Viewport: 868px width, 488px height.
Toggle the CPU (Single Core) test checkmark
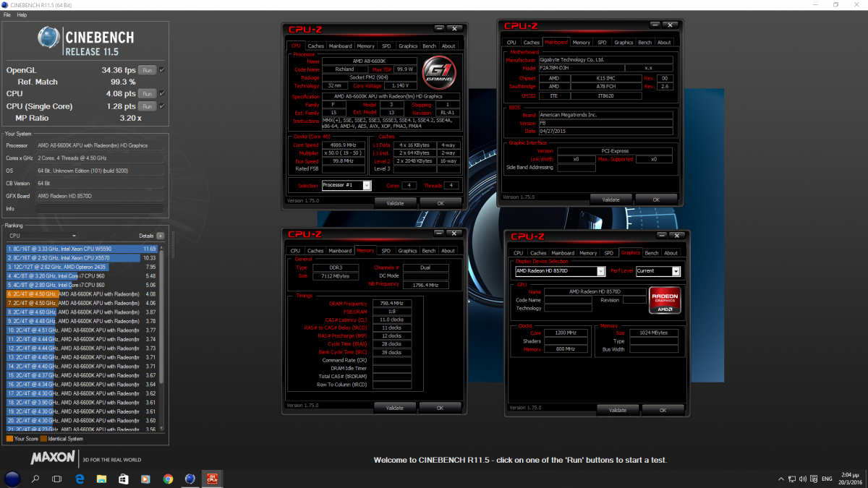(162, 106)
